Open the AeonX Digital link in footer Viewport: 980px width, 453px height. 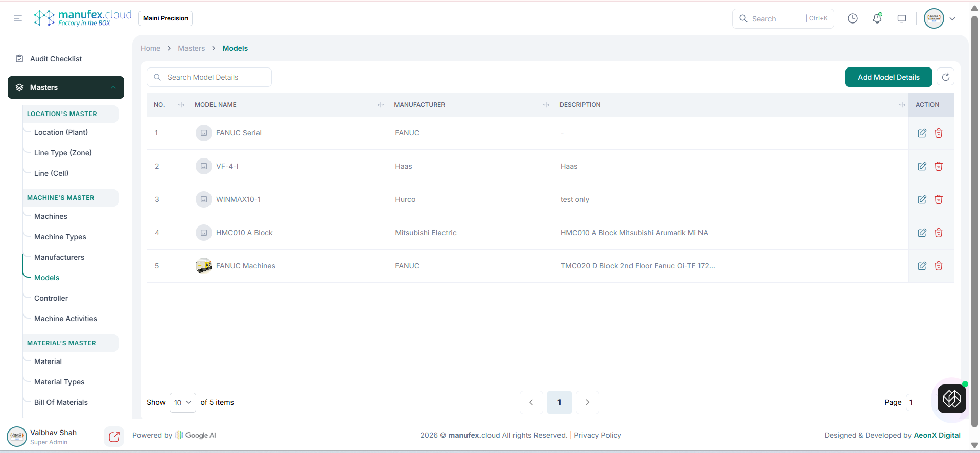tap(937, 435)
